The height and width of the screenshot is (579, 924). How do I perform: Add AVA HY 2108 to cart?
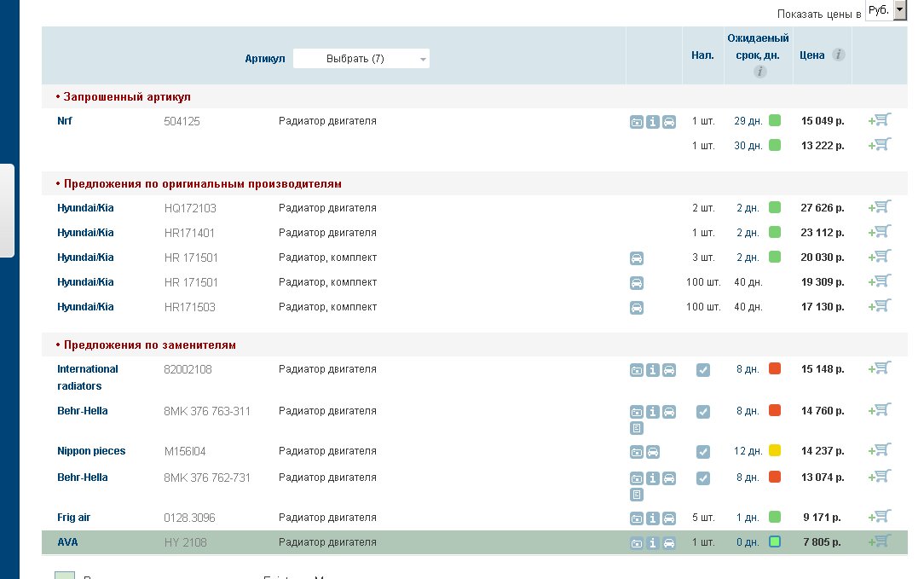[880, 541]
